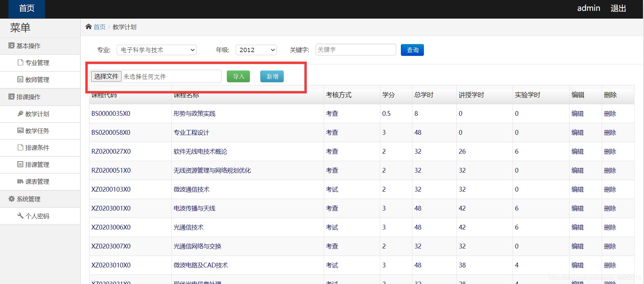
Task: Click the 课表管理 books icon
Action: point(20,181)
